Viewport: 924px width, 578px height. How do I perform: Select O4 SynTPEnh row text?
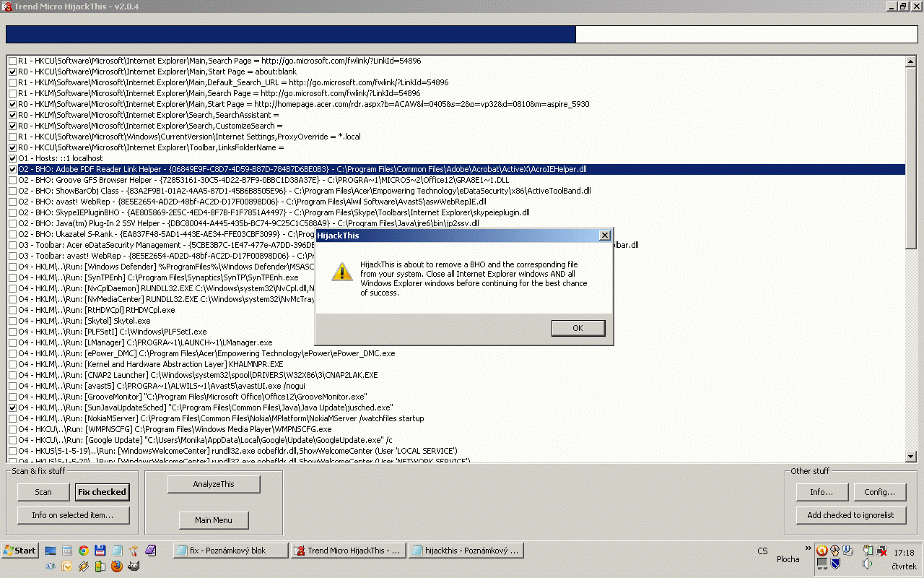[x=158, y=277]
